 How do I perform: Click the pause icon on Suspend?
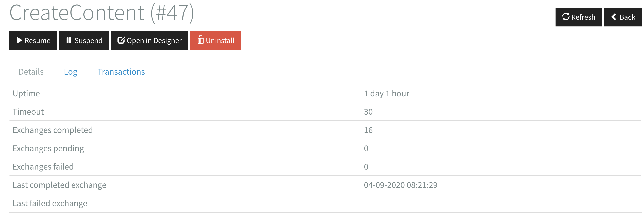pyautogui.click(x=69, y=40)
